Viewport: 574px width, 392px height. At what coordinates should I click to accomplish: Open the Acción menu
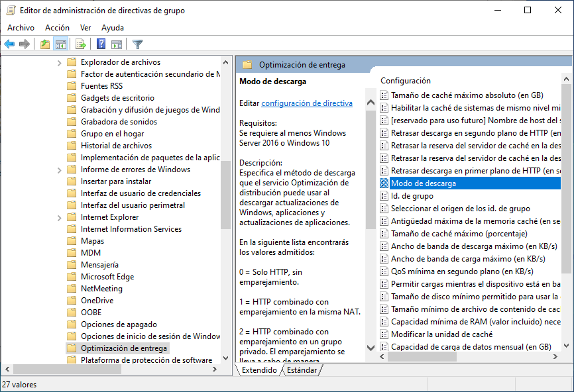[57, 28]
